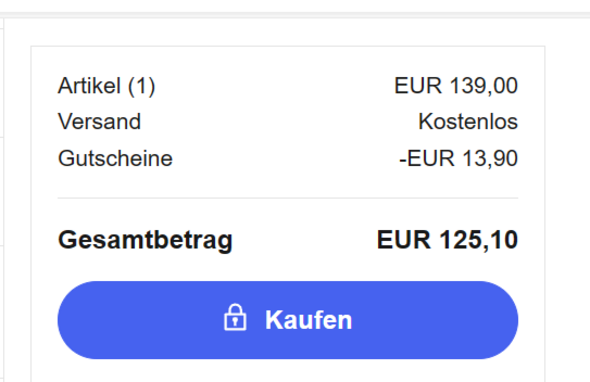
Task: Click the Kostenlos shipping value
Action: click(468, 122)
